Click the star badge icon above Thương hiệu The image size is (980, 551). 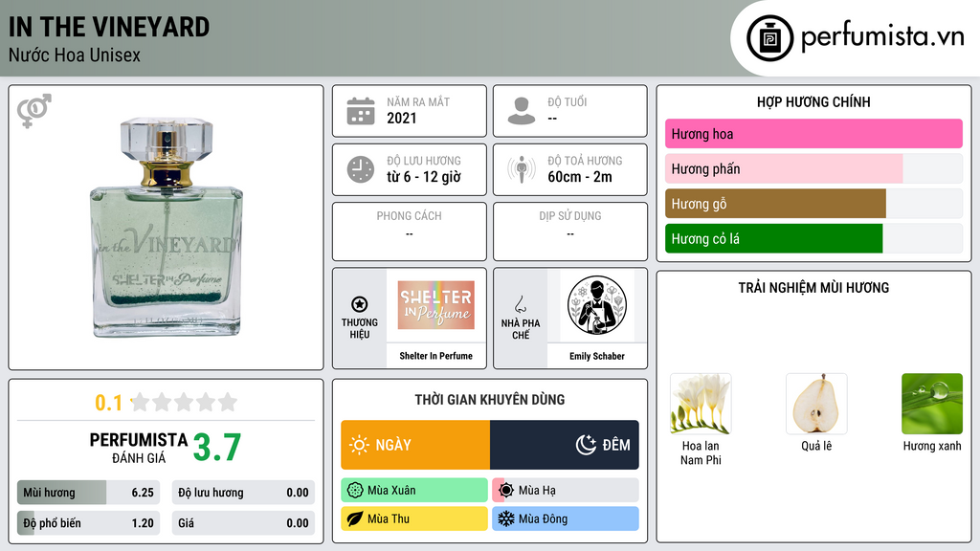click(x=360, y=304)
